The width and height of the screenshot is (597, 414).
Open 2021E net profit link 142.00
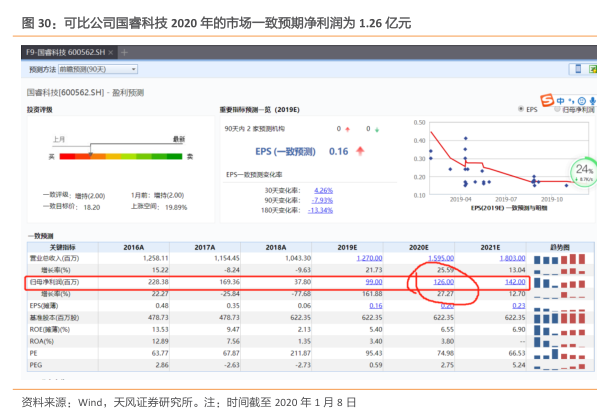pos(515,282)
